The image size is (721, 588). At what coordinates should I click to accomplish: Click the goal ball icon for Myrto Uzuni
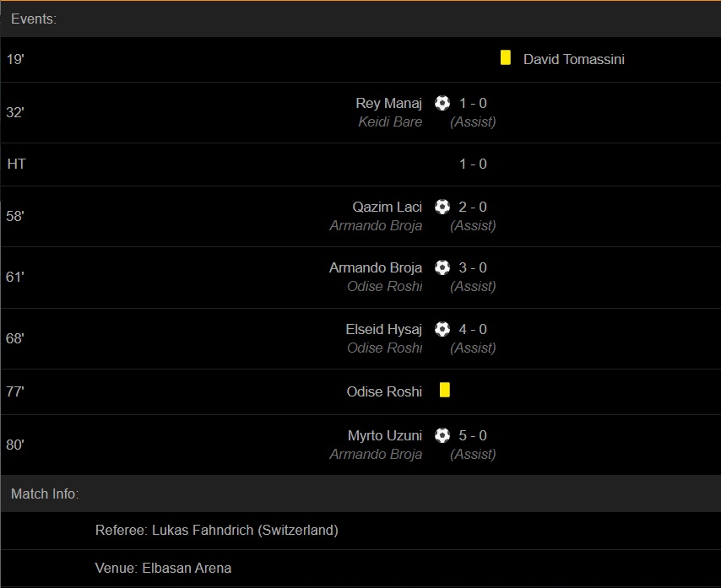(442, 435)
